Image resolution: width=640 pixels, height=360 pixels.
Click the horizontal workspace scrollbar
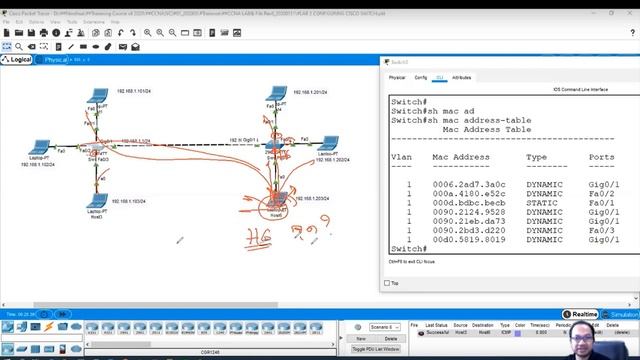pyautogui.click(x=156, y=304)
